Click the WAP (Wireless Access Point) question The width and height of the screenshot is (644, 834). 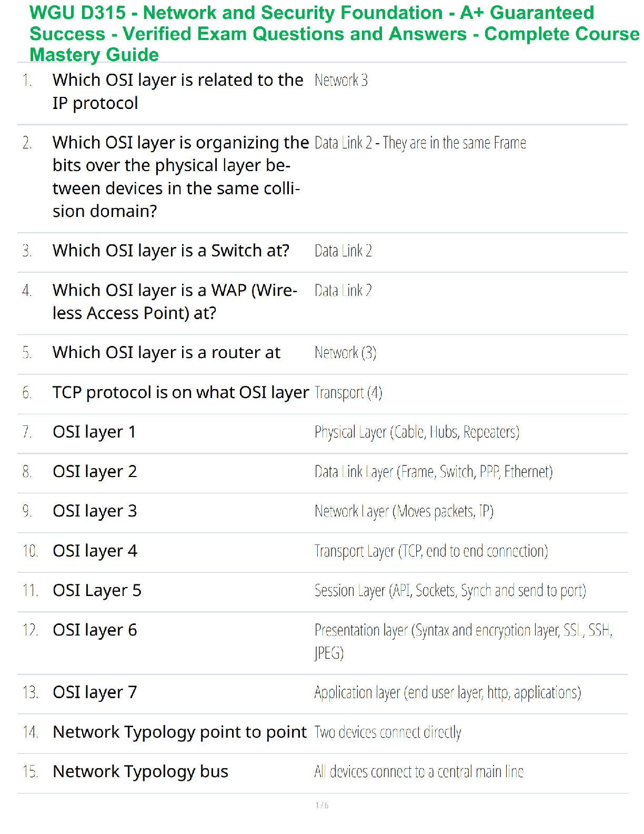click(175, 301)
